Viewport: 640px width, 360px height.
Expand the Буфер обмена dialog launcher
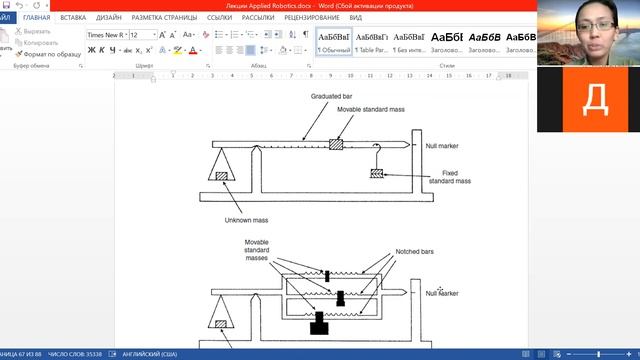(80, 66)
